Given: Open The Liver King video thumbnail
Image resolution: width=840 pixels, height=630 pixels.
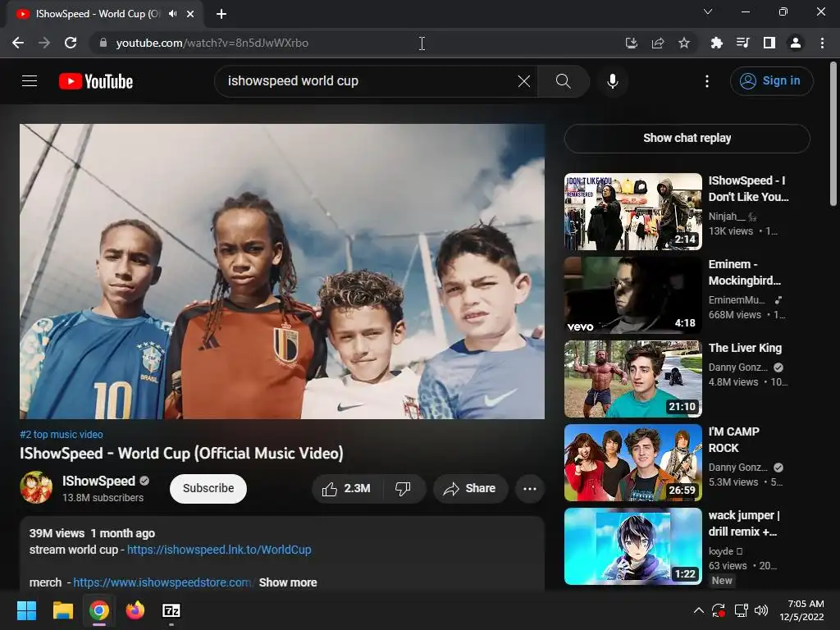Looking at the screenshot, I should 632,379.
